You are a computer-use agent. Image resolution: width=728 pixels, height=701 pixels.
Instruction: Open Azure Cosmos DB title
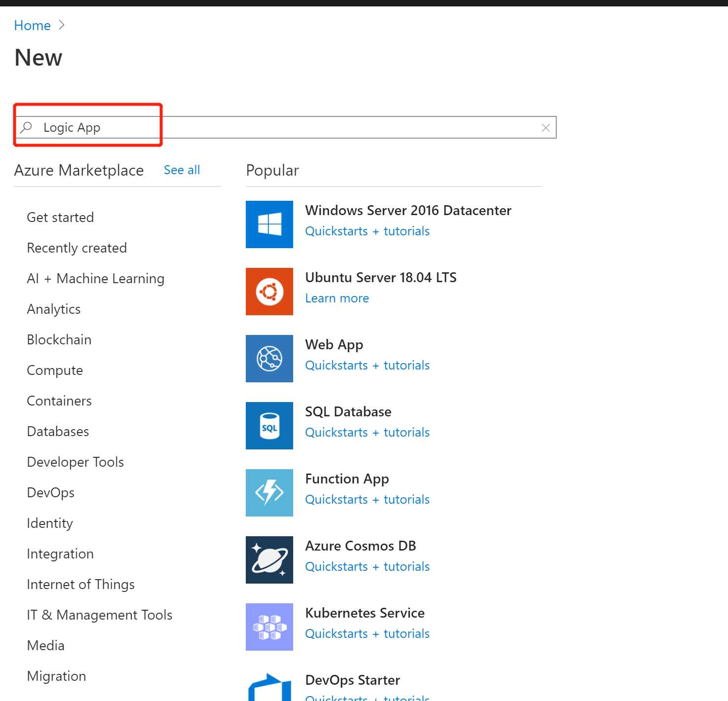pyautogui.click(x=361, y=546)
